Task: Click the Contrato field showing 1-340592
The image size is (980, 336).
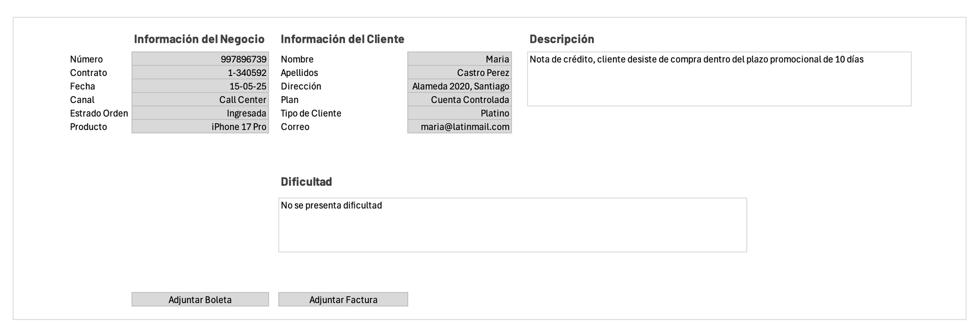Action: 200,73
